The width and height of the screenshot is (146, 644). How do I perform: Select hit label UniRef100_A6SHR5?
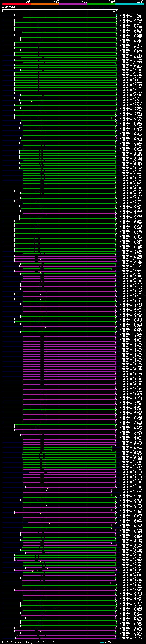[x=131, y=540]
